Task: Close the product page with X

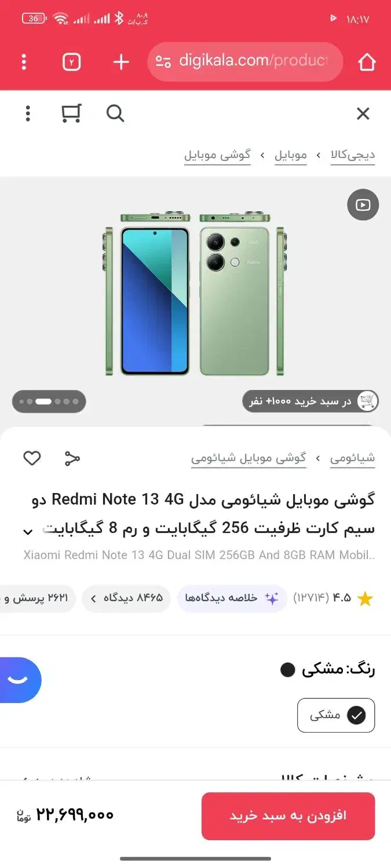Action: tap(363, 113)
